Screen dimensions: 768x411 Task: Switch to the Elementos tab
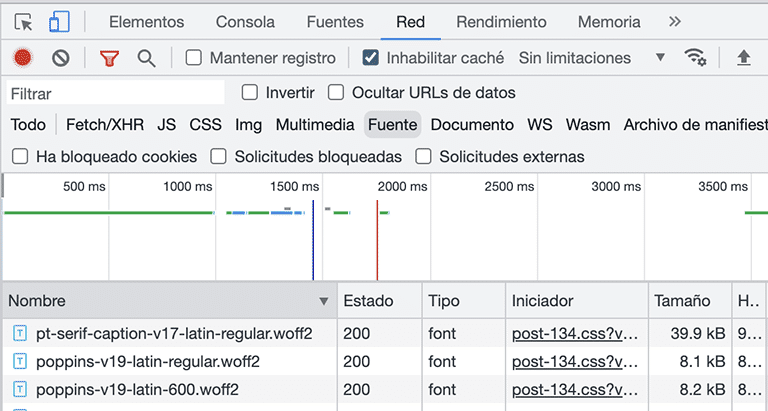click(x=146, y=22)
